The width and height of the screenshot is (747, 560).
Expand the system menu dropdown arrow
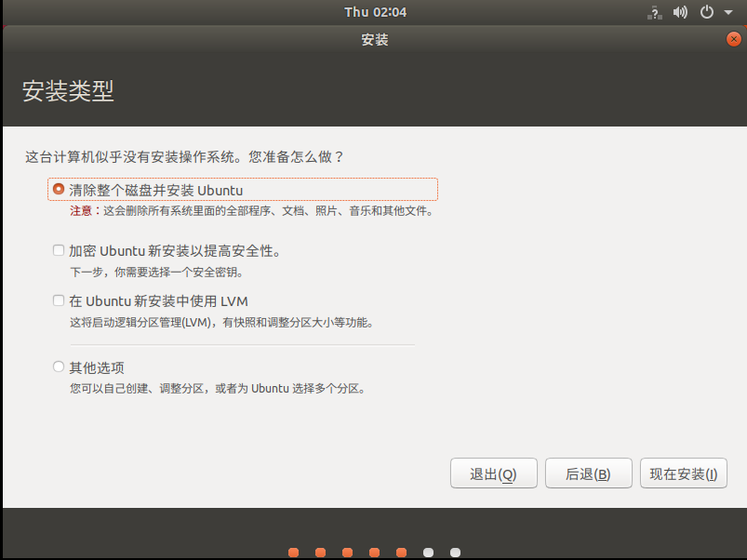click(x=728, y=12)
